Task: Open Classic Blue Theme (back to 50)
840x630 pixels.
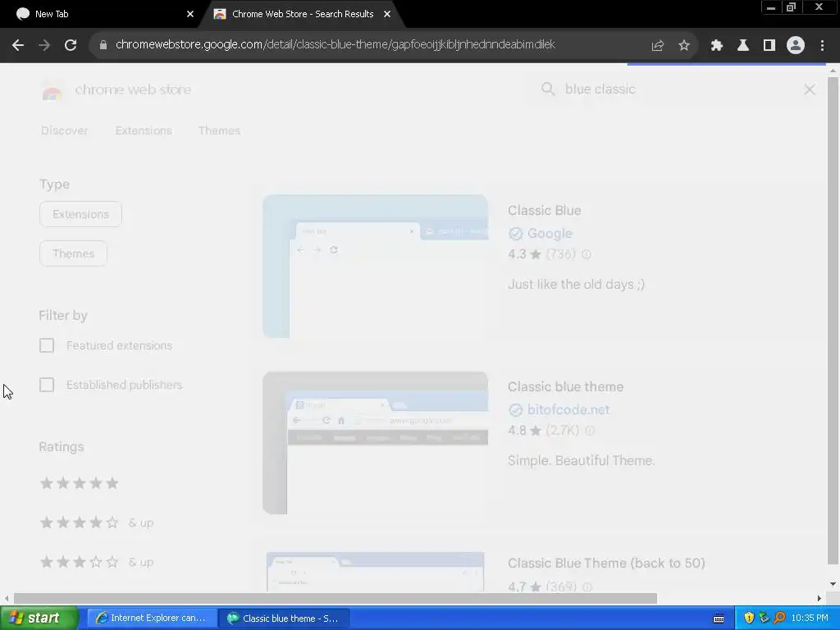Action: point(606,563)
